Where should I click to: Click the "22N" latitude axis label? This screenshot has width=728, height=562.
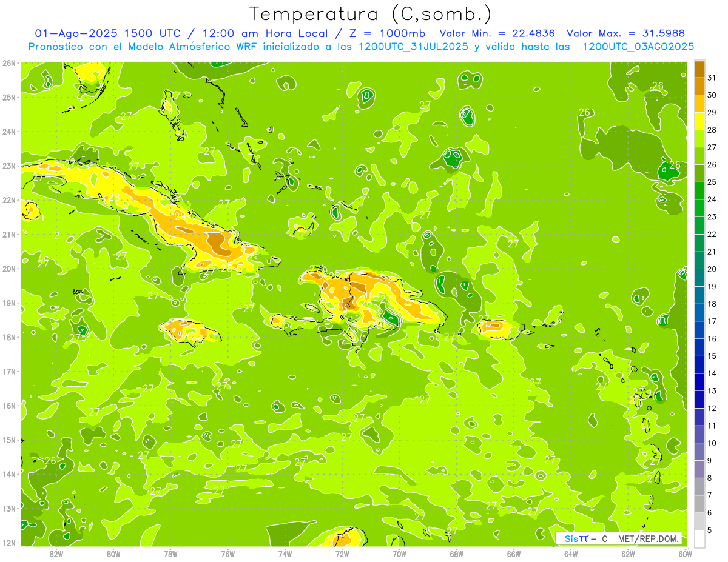9,200
